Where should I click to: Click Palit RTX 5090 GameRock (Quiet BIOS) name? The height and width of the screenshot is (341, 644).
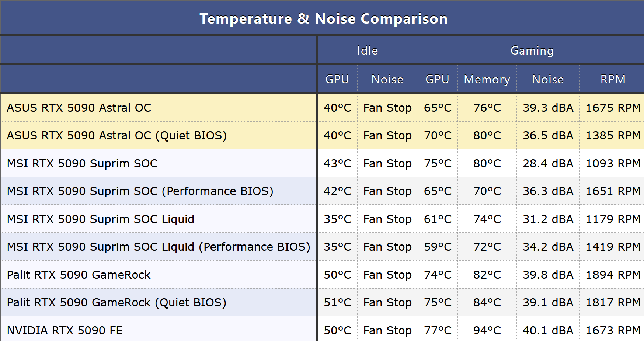(x=116, y=302)
